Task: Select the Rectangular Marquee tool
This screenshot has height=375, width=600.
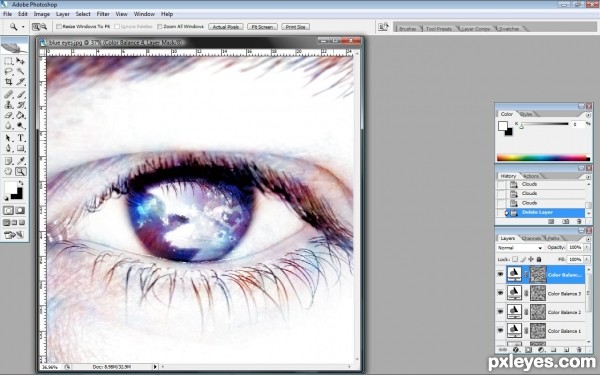Action: tap(8, 61)
